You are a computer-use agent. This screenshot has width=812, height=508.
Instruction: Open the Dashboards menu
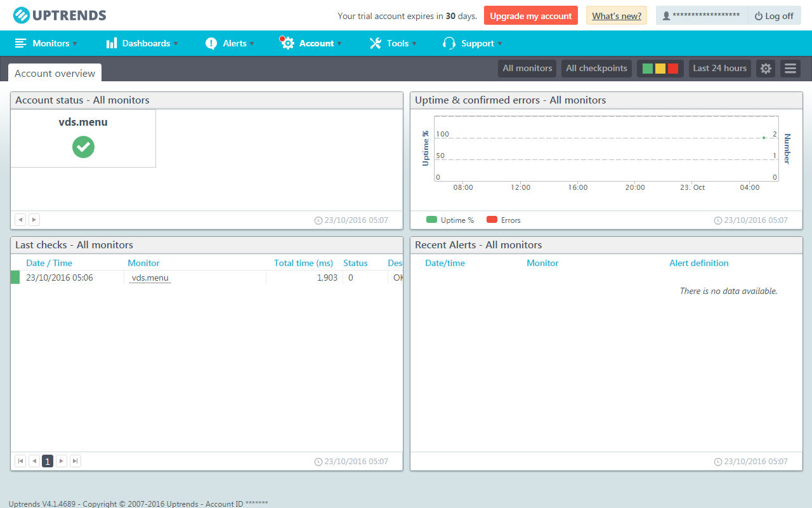click(x=142, y=43)
